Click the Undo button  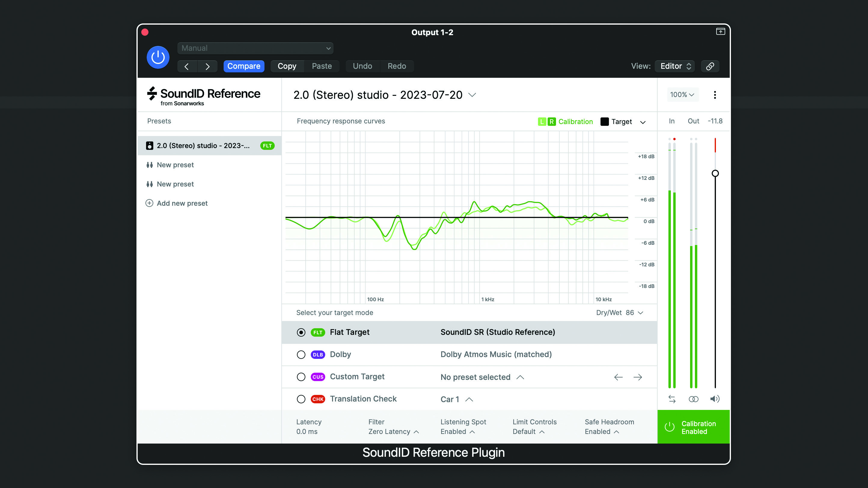[362, 66]
